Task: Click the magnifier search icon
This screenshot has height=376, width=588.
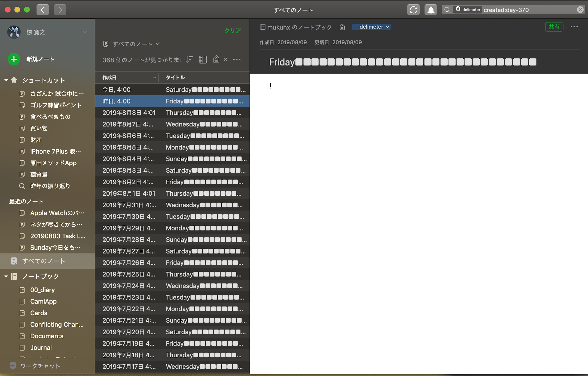Action: click(x=447, y=10)
